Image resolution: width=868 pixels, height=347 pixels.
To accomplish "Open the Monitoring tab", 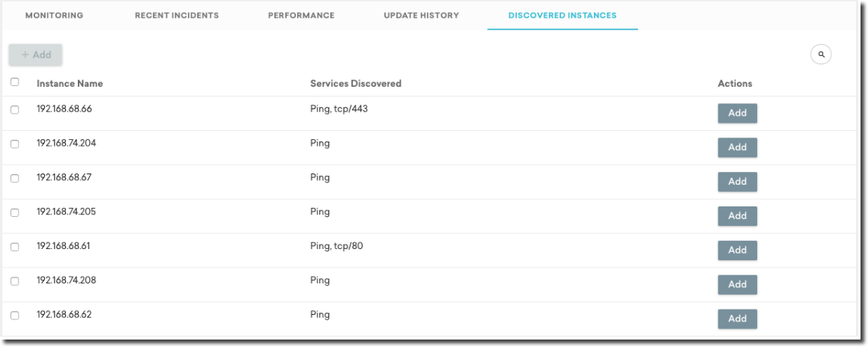I will pos(54,16).
